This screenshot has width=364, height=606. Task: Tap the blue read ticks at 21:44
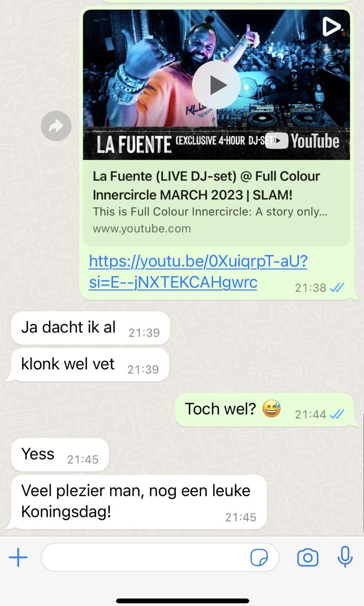click(x=337, y=414)
